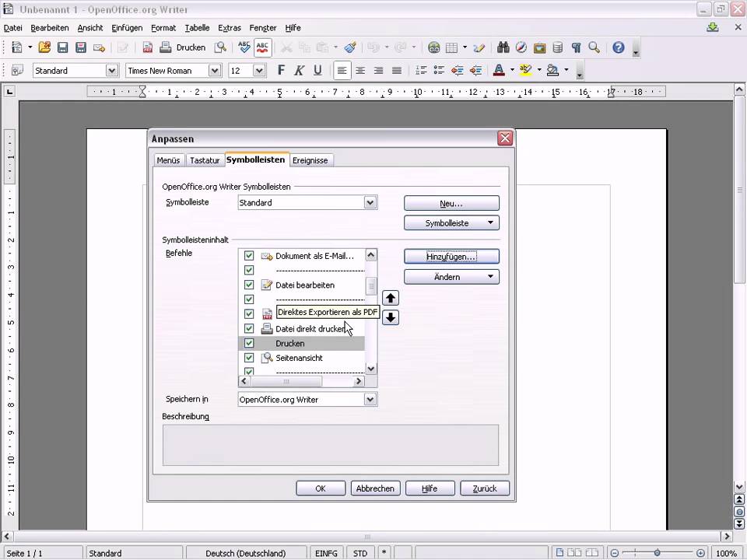The height and width of the screenshot is (560, 747).
Task: Open a file with the folder icon
Action: click(x=44, y=47)
